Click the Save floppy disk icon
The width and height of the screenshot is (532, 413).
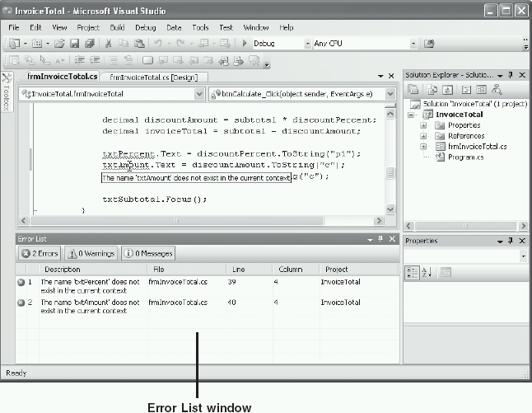(x=74, y=44)
